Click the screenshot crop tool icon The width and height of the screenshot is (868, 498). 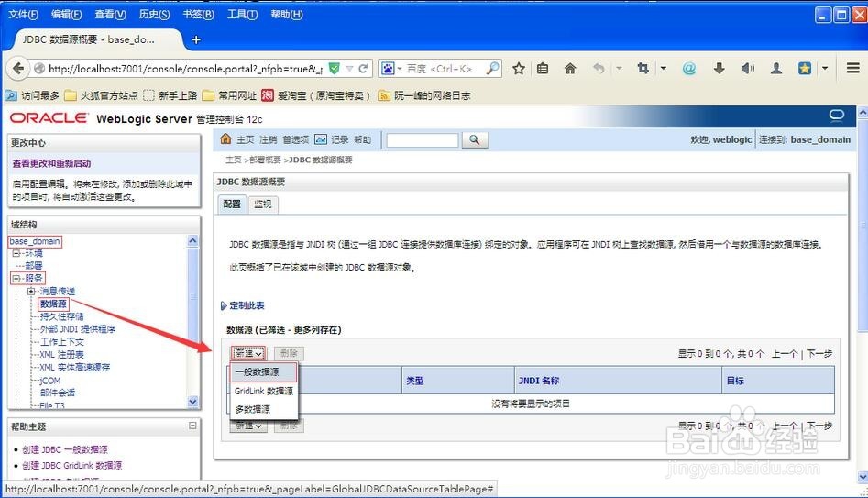pos(643,68)
